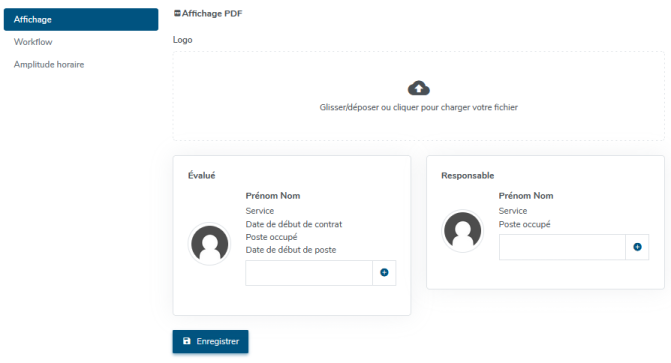671x363 pixels.
Task: Click the logo drag-and-drop upload area
Action: point(419,96)
